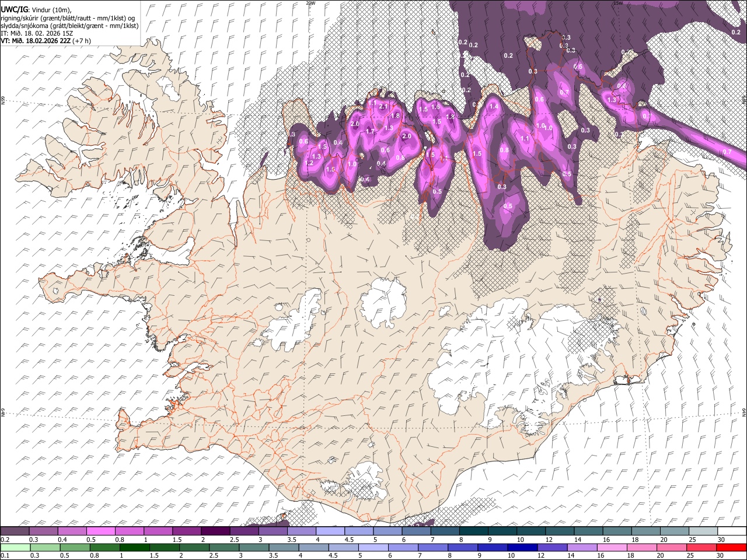
Task: Click the 0.5–0.8 bright pink swatch in upper snow scale
Action: point(101,531)
